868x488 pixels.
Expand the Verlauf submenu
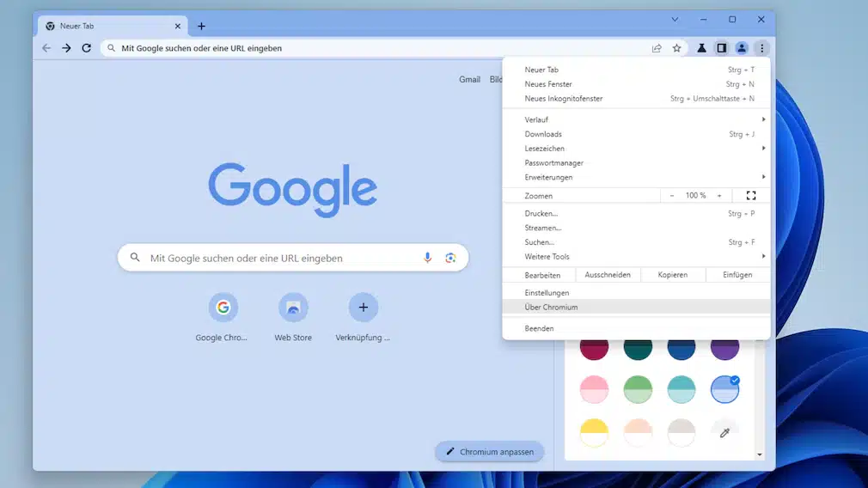636,119
